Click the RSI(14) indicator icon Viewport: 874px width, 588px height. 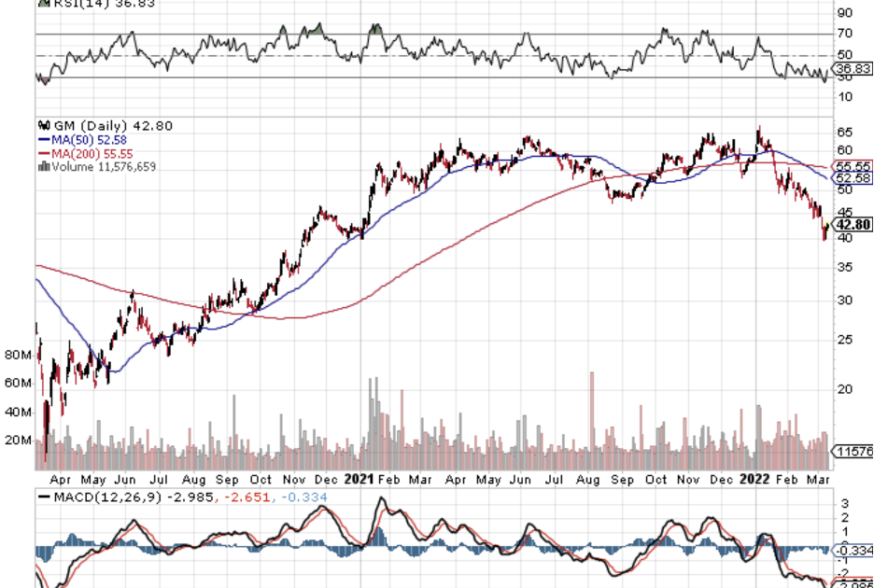41,3
